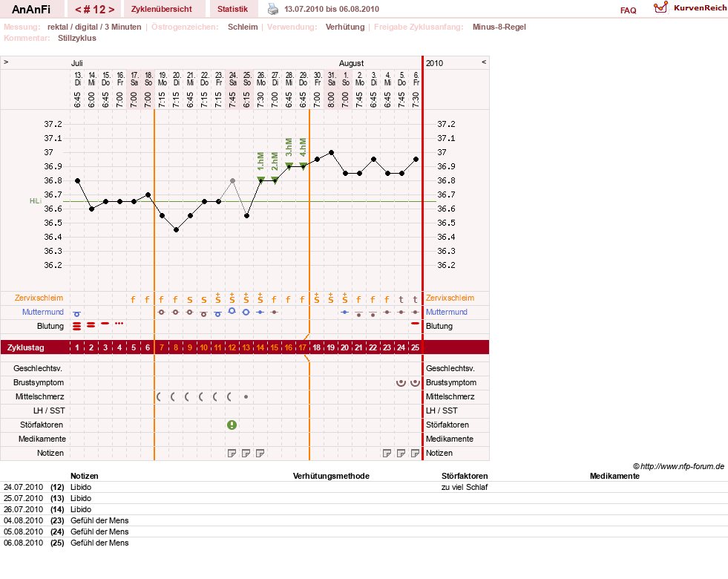Click the left orange Zervixschleim label
728x579 pixels.
point(39,298)
